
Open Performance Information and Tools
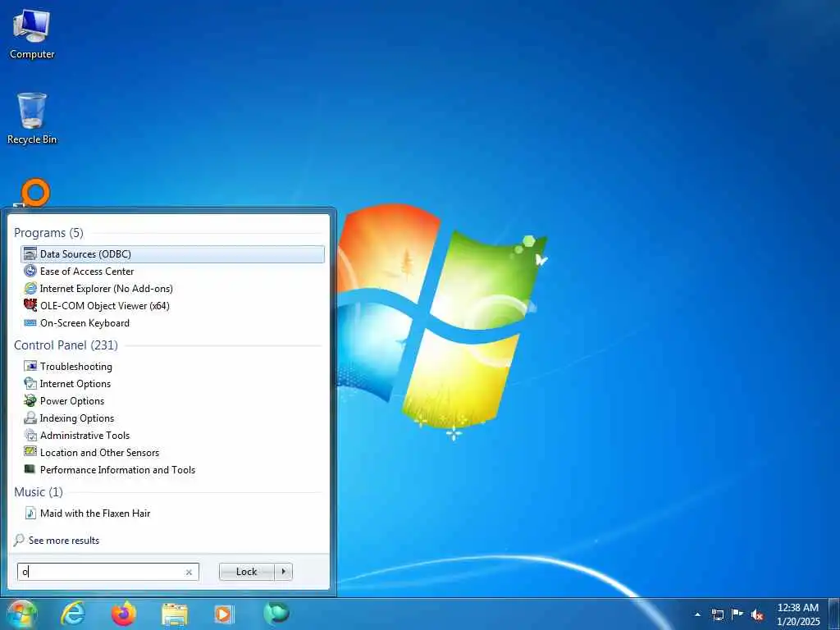tap(172, 470)
